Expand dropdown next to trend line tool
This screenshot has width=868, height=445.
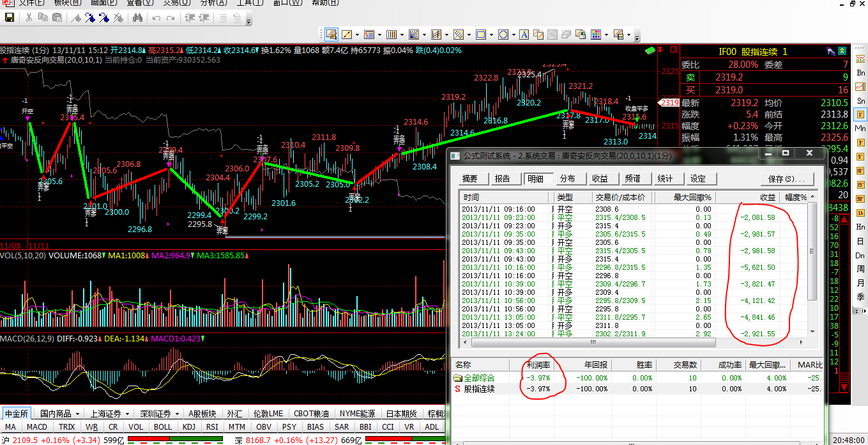tap(356, 35)
